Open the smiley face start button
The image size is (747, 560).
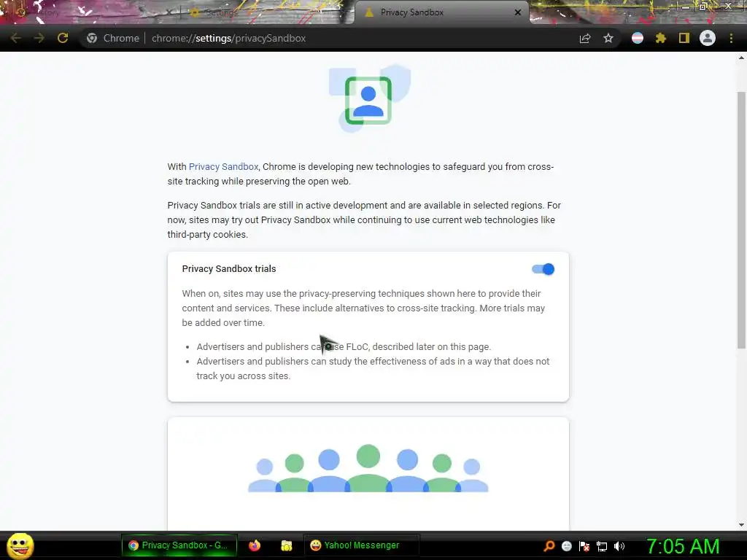pyautogui.click(x=20, y=545)
